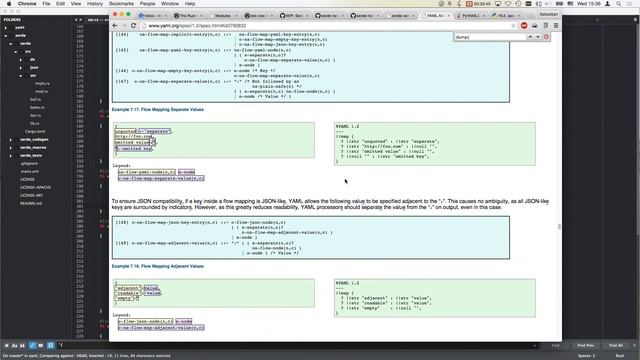The height and width of the screenshot is (360, 640).
Task: Open impls.rs in the sidebar
Action: point(42,84)
